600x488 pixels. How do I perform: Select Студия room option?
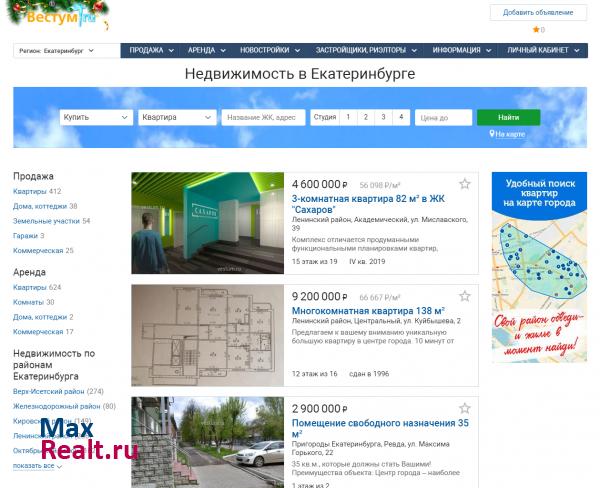point(324,117)
